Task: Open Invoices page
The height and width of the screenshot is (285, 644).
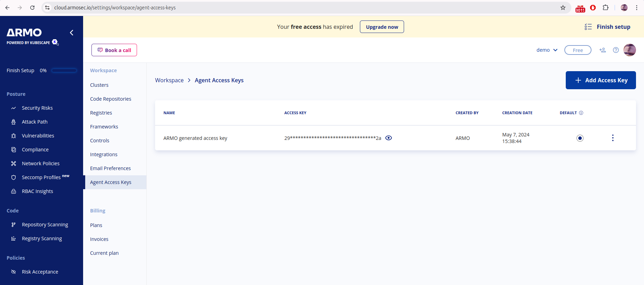Action: point(99,239)
